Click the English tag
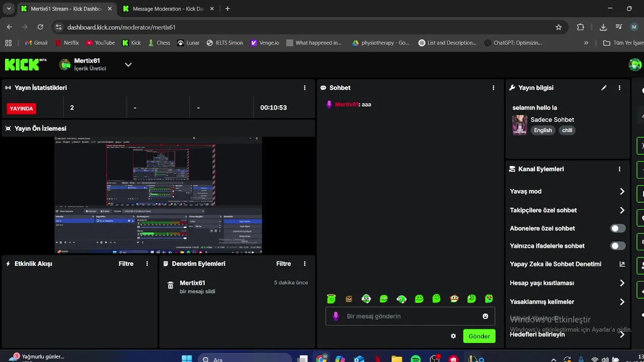The height and width of the screenshot is (362, 644). (543, 130)
